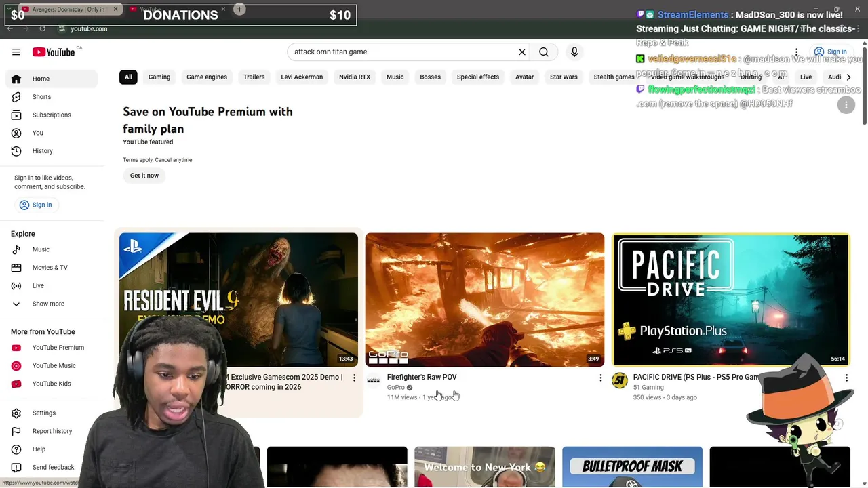Open the YouTube hamburger guide menu

click(x=16, y=52)
